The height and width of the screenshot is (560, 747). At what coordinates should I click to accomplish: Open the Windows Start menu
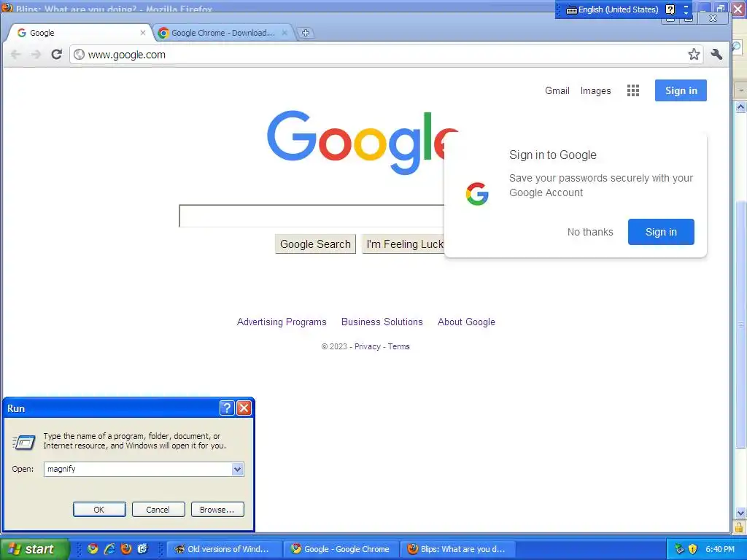point(34,549)
